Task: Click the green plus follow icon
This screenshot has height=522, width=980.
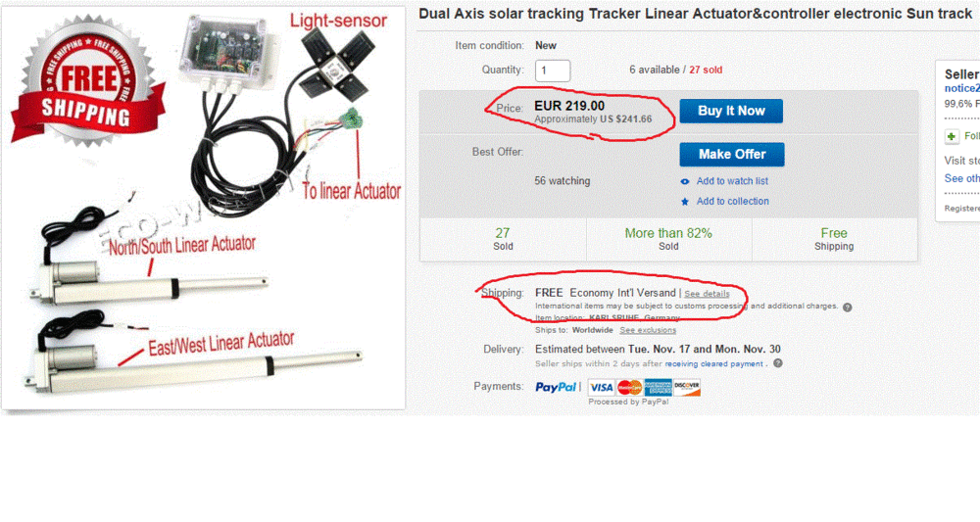Action: click(x=952, y=136)
